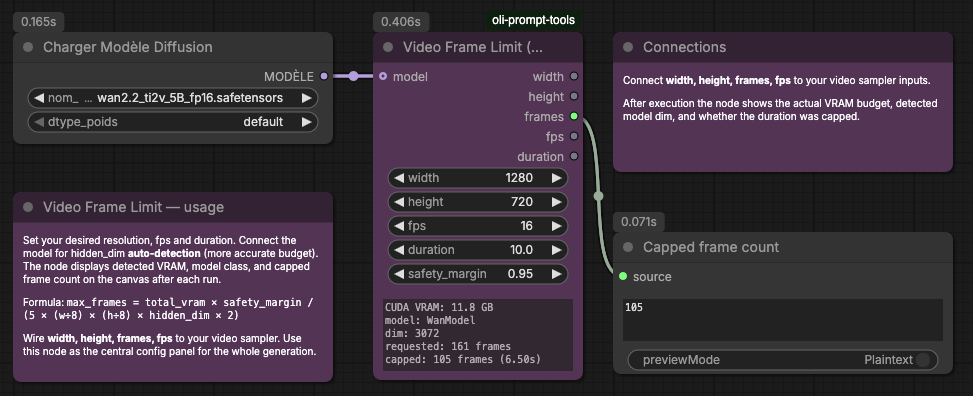973x396 pixels.
Task: Decrease safety_margin with left arrow
Action: pos(398,274)
